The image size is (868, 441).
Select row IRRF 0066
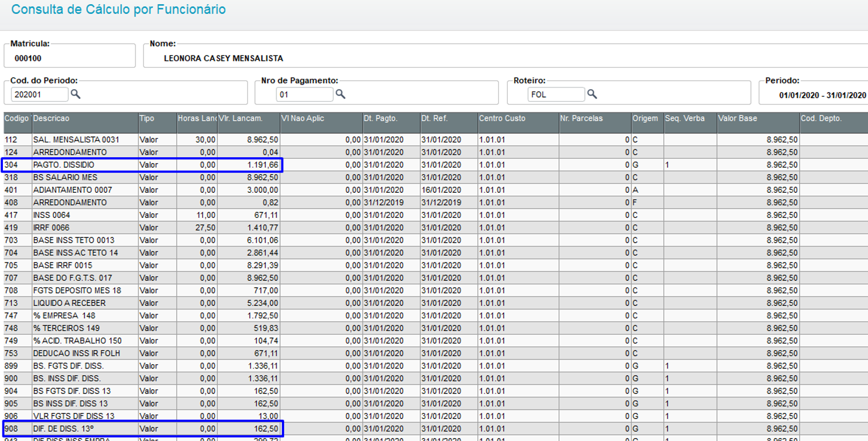(436, 227)
